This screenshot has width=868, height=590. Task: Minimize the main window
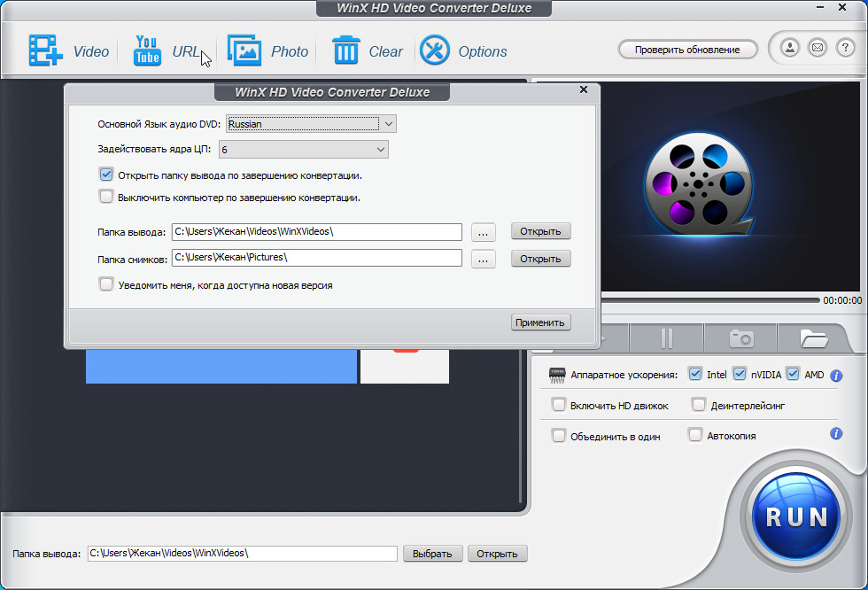tap(820, 8)
